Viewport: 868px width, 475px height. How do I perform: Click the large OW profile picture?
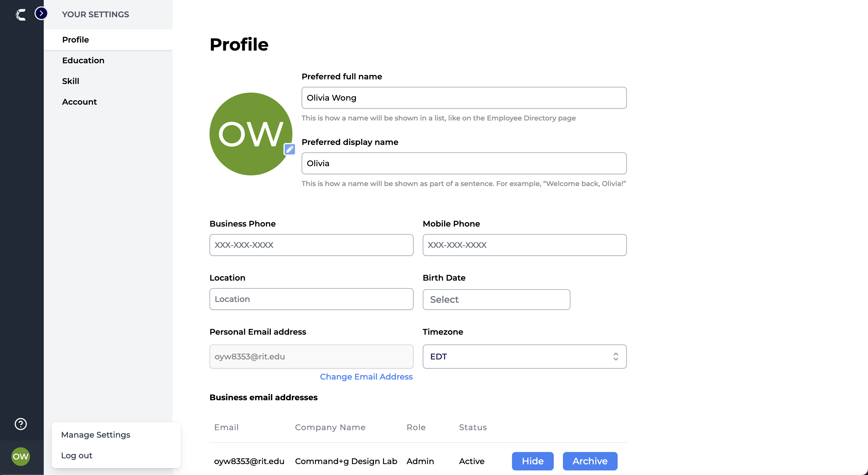tap(250, 134)
